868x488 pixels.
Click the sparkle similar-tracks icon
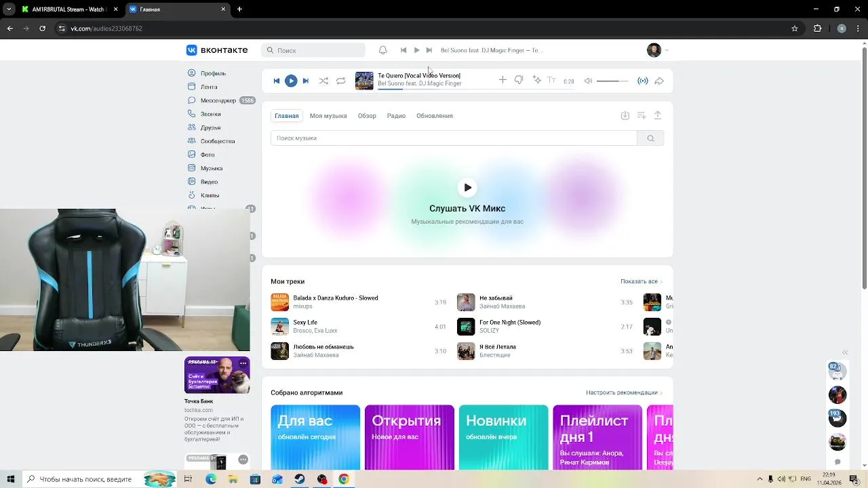tap(537, 80)
